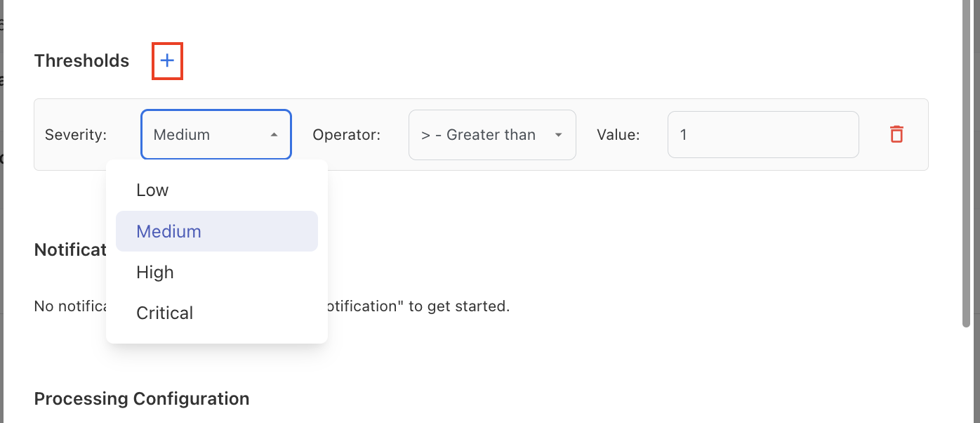980x423 pixels.
Task: Click the Severity combo box showing Medium
Action: pyautogui.click(x=204, y=135)
